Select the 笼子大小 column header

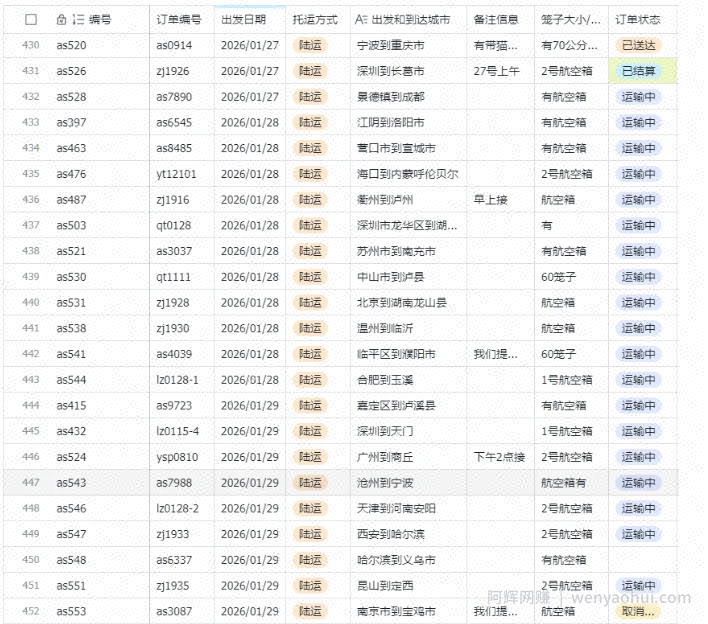pos(571,19)
